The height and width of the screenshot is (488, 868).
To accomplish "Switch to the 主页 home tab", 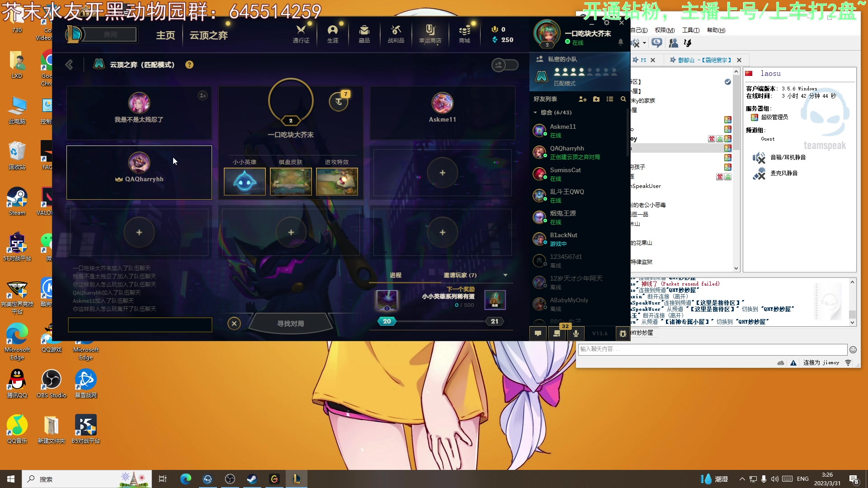I will (x=165, y=35).
